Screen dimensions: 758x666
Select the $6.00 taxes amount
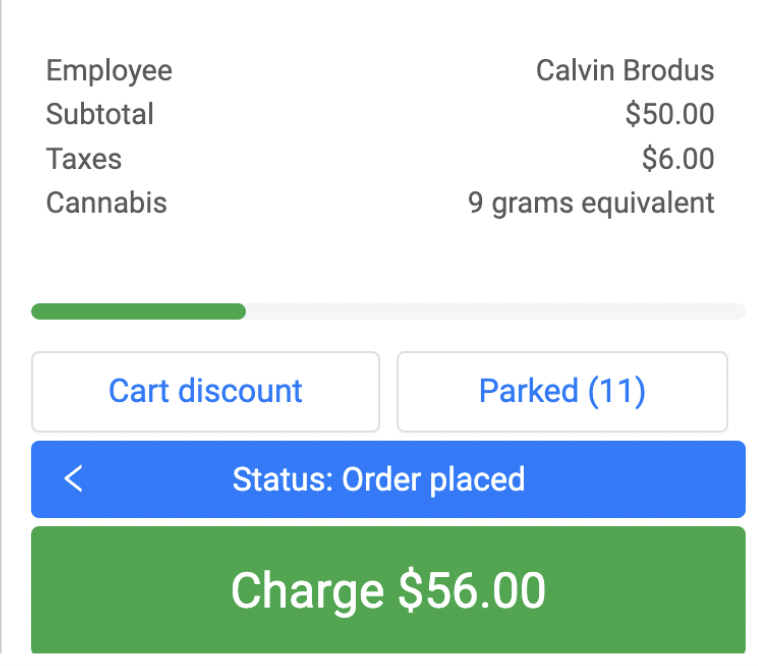click(678, 159)
